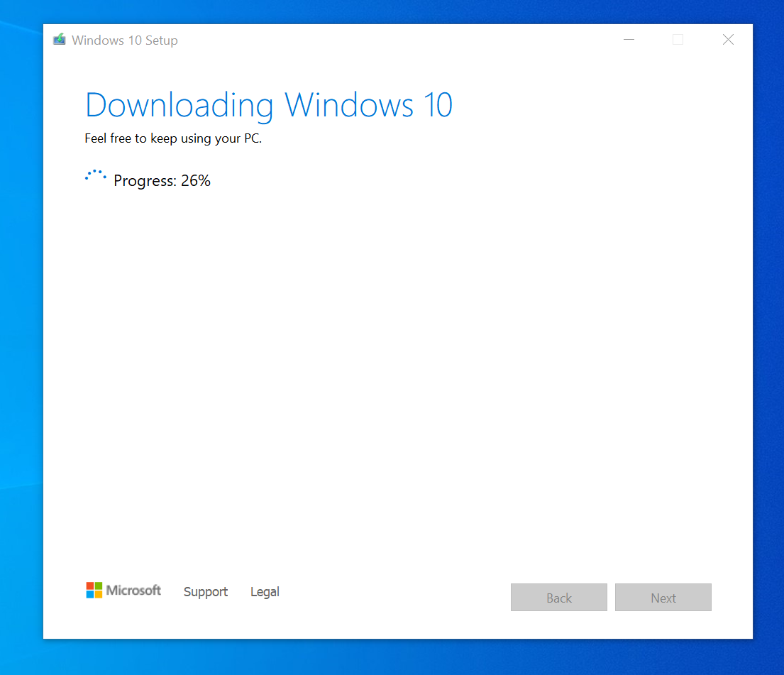Click the "Windows 10 Setup" window title
The image size is (784, 675).
tap(124, 40)
